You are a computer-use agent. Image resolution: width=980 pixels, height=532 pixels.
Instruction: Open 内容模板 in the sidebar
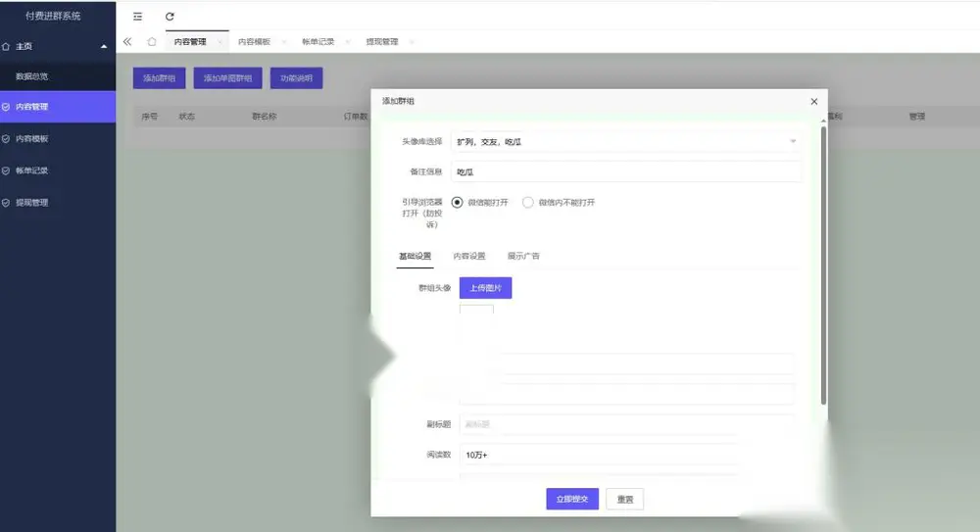pos(58,139)
